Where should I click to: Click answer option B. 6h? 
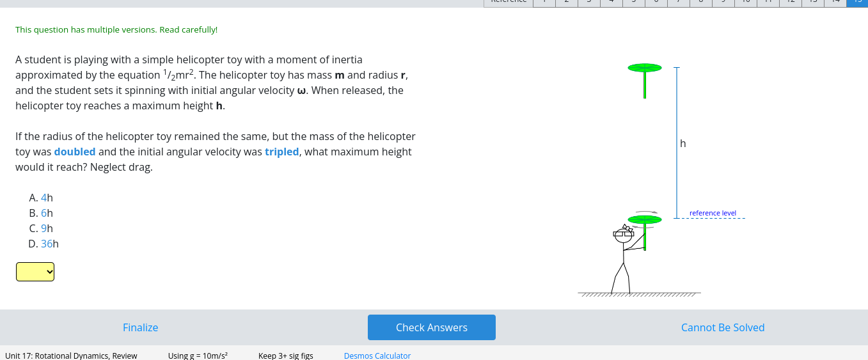(x=41, y=213)
